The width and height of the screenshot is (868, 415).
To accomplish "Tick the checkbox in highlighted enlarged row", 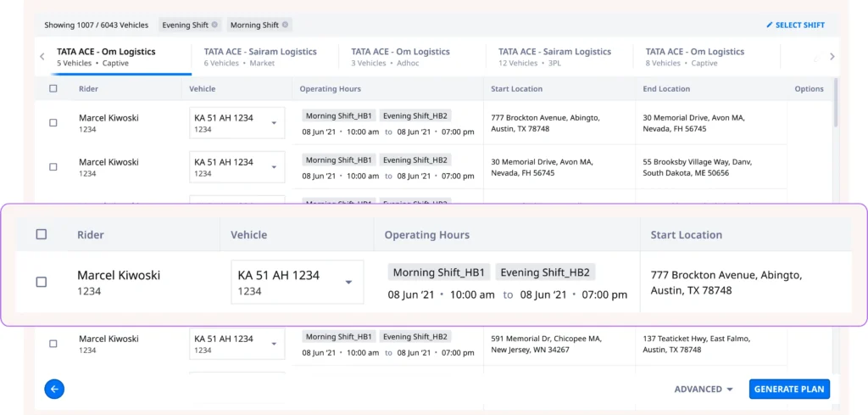I will point(42,282).
